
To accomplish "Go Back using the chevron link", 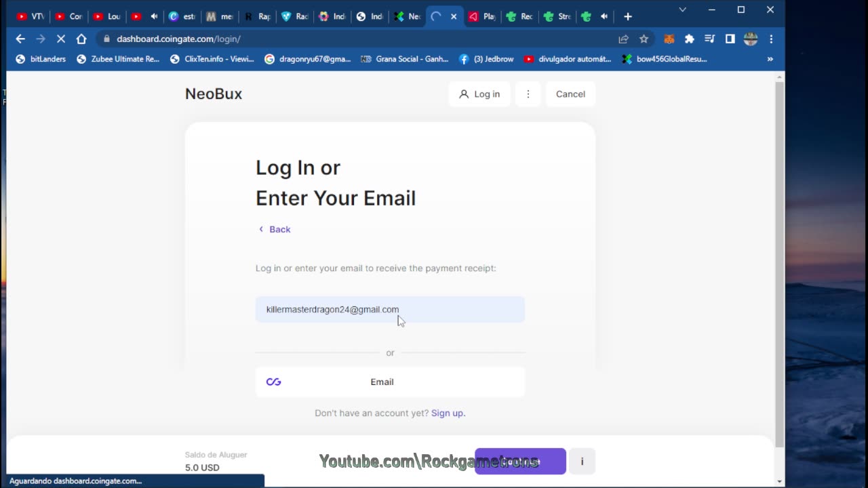I will pyautogui.click(x=274, y=229).
